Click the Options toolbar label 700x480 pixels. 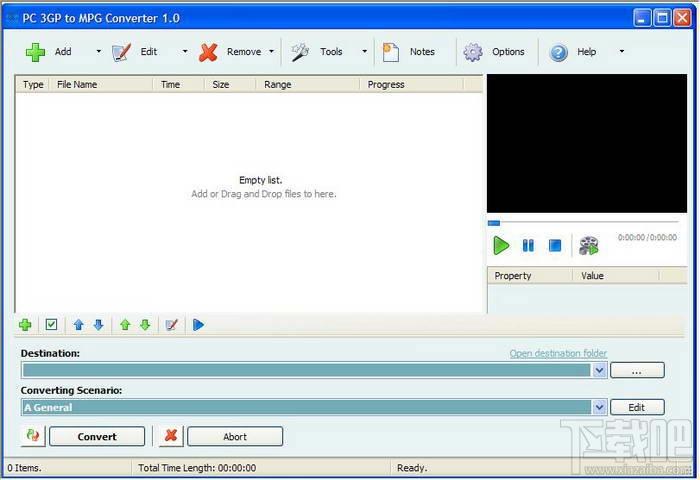click(508, 52)
